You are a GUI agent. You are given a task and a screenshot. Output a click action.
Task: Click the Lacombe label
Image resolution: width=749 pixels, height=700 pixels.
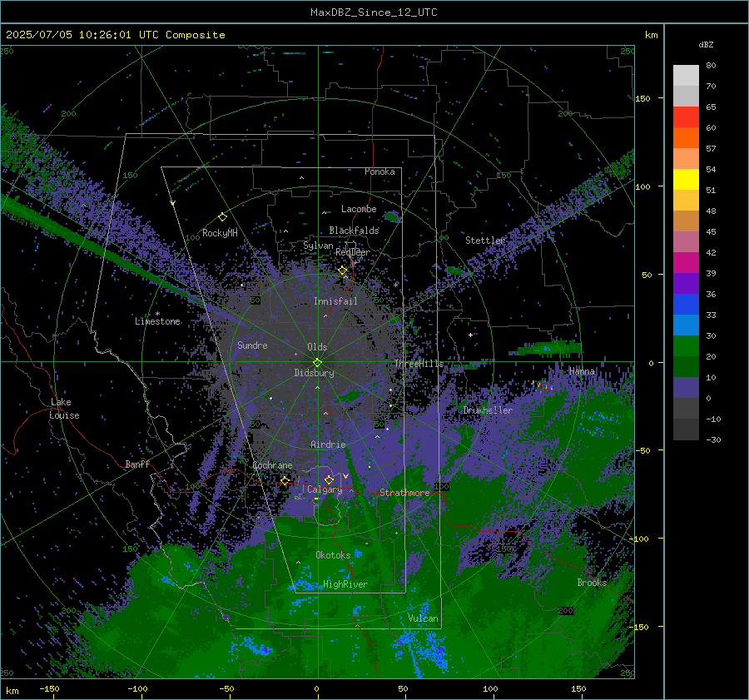359,209
